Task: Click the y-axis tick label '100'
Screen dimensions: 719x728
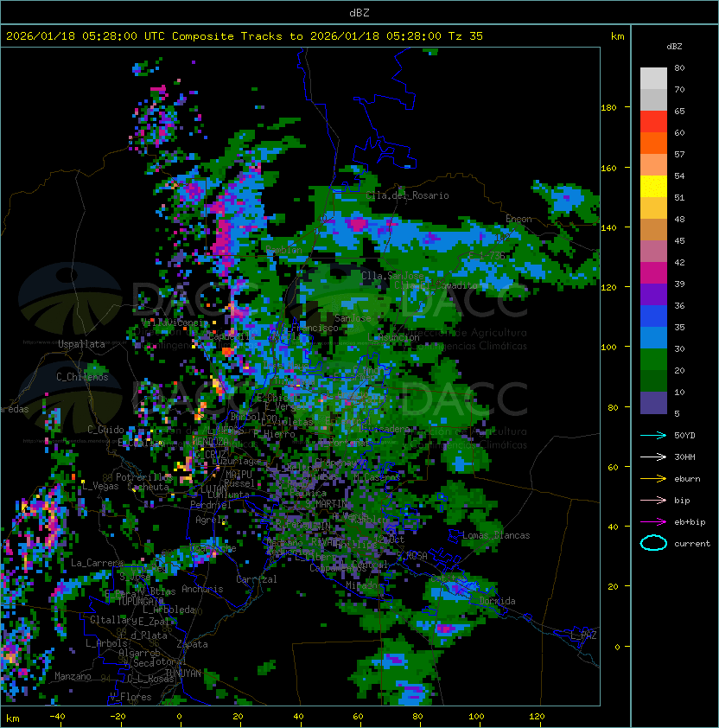Action: point(608,348)
